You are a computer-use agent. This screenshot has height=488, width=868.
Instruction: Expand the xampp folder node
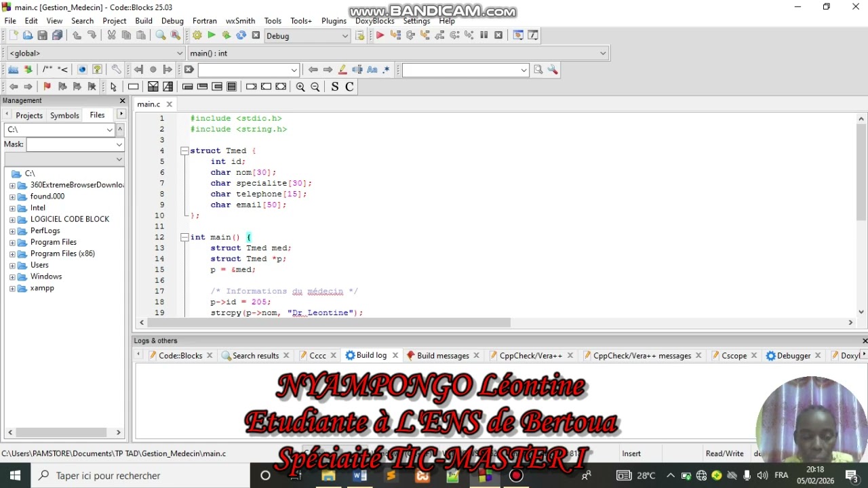(12, 288)
